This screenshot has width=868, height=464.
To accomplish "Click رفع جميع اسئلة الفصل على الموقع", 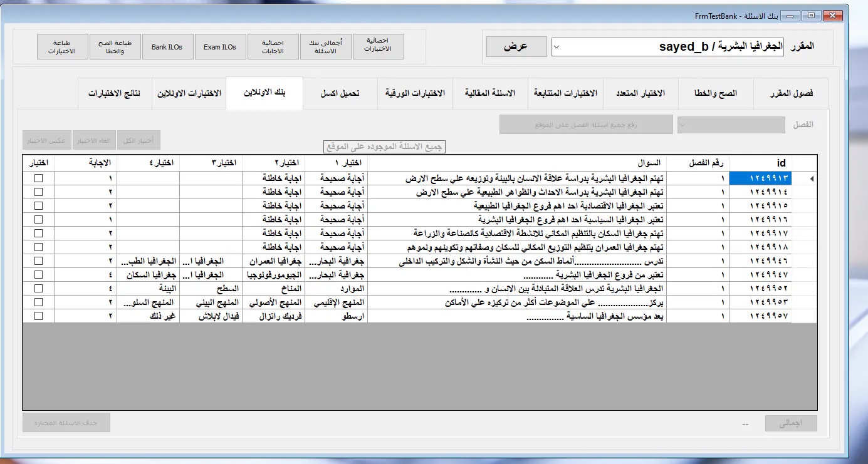I will [586, 125].
